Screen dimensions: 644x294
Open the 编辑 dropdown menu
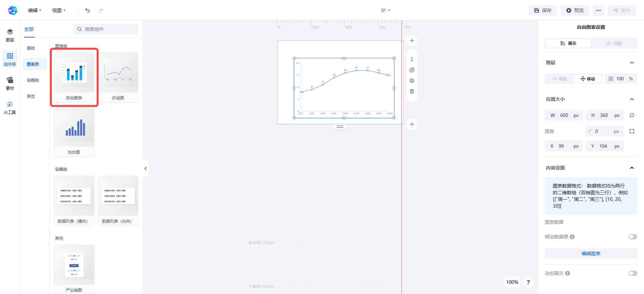35,10
